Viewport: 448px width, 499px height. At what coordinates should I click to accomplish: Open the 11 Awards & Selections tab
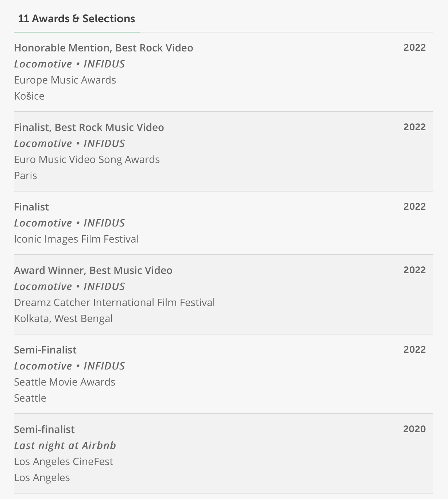(77, 19)
